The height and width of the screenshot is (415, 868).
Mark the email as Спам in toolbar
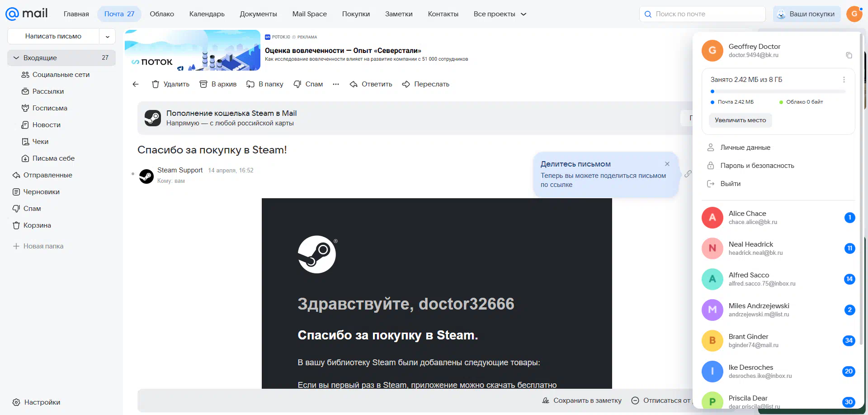308,84
